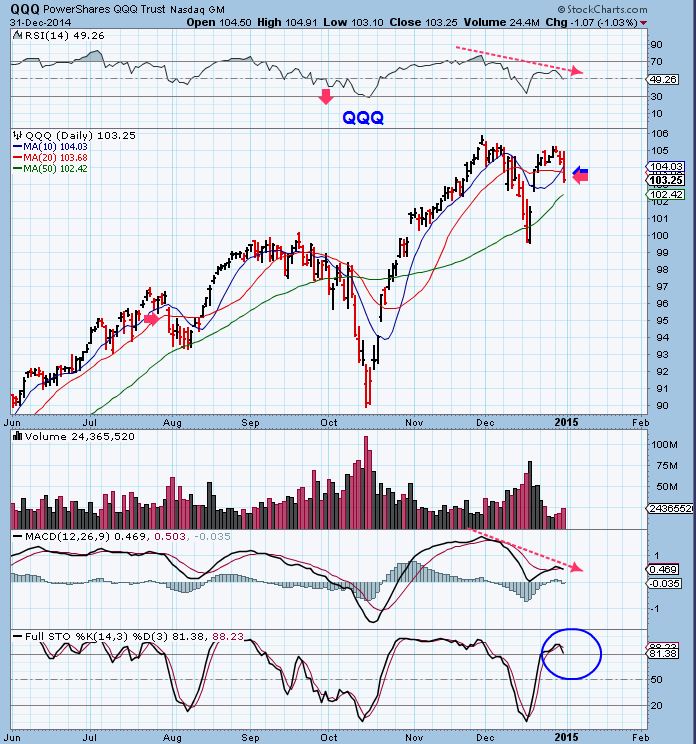Click the black line sample before MACD(12,26,9)
696x744 pixels.
(18, 537)
